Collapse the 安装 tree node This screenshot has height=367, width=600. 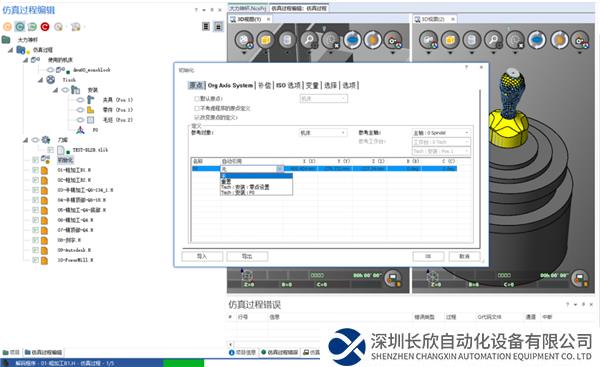pos(55,90)
